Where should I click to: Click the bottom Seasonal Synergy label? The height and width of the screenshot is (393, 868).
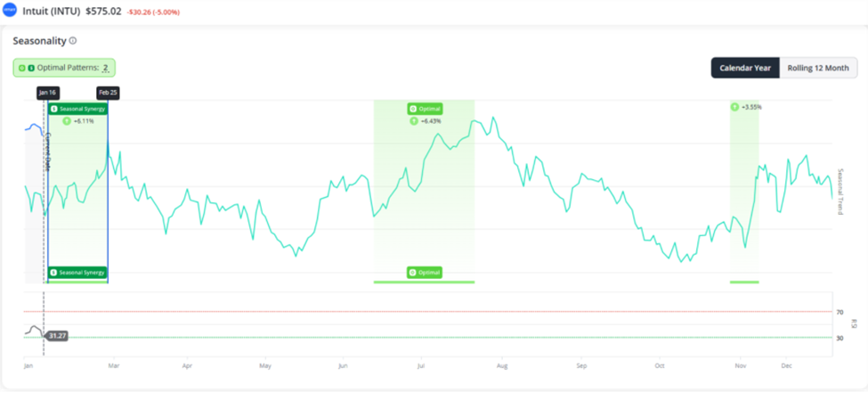click(77, 272)
